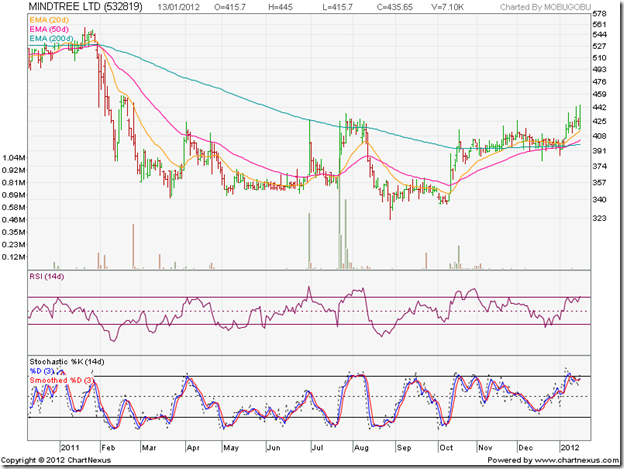The width and height of the screenshot is (624, 469).
Task: Click the EMA (50d) legend label
Action: tap(49, 29)
